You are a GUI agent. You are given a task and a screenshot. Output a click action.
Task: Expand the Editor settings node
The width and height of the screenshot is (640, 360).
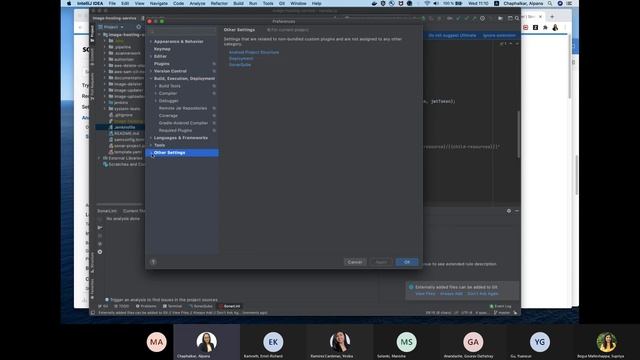pos(151,56)
